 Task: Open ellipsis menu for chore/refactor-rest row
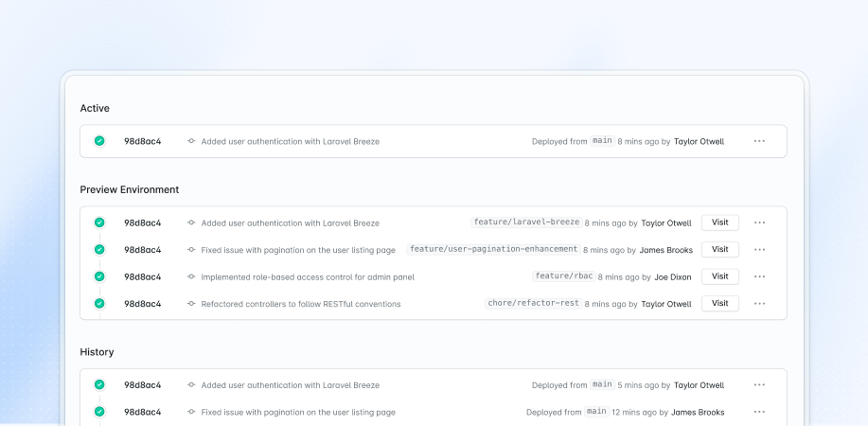[x=759, y=304]
